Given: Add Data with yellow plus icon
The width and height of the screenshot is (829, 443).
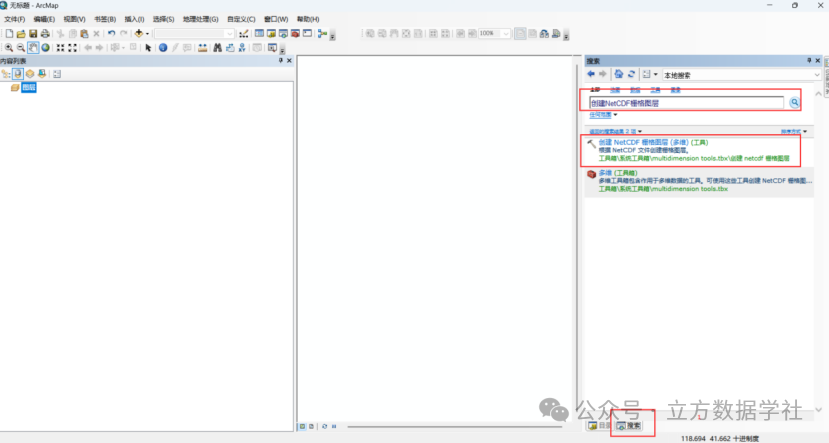Looking at the screenshot, I should tap(139, 34).
